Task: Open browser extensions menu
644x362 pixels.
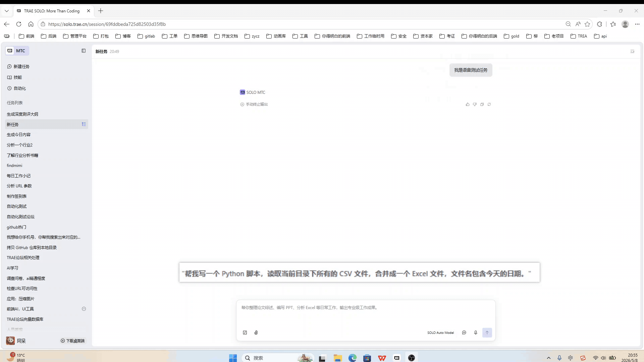Action: point(600,24)
